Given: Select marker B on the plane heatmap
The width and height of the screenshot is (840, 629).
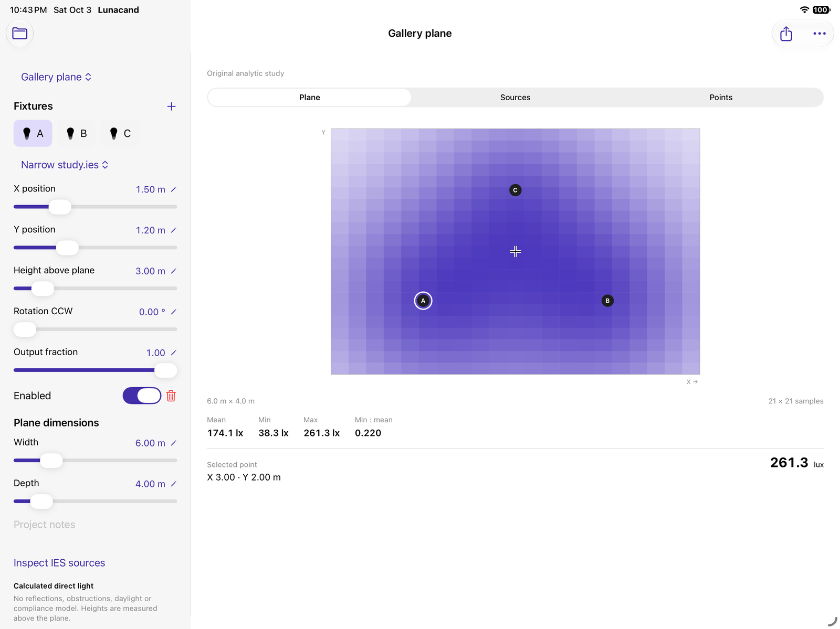Looking at the screenshot, I should coord(607,301).
